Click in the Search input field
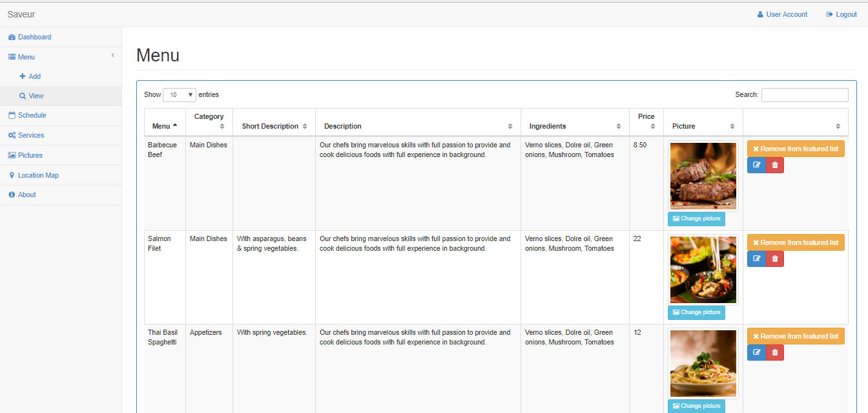Screen dimensions: 868x413 [804, 95]
